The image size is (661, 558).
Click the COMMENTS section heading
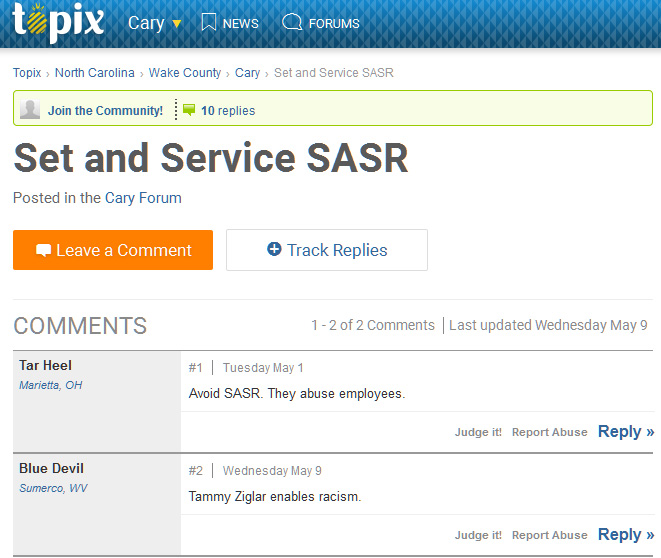pyautogui.click(x=80, y=326)
